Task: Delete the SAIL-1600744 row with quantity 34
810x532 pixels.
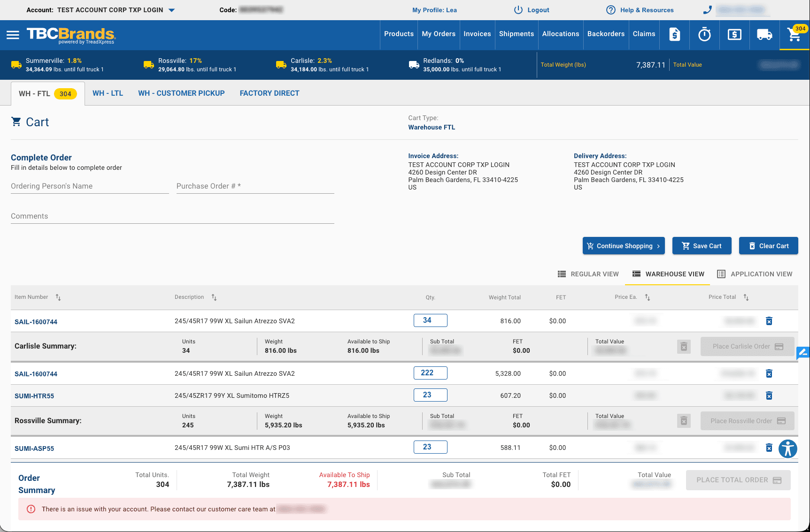Action: click(x=769, y=321)
